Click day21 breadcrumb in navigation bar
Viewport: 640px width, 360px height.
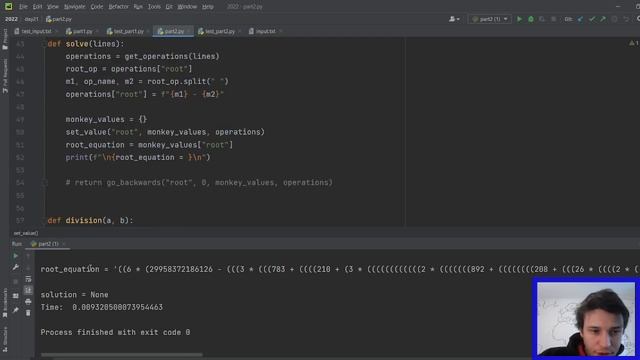tap(31, 19)
